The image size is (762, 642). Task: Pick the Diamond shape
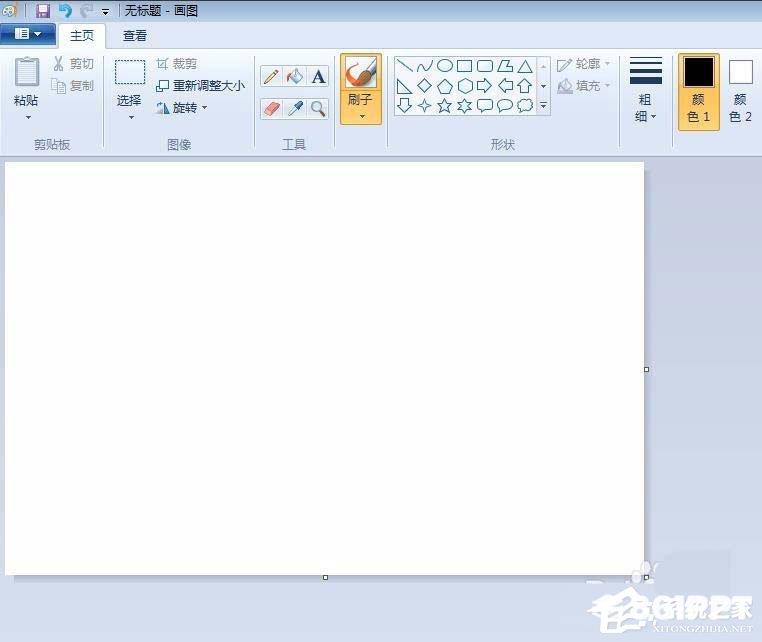[425, 86]
